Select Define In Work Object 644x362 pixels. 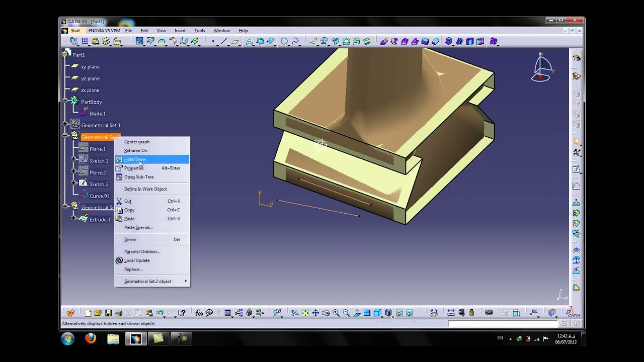coord(152,189)
